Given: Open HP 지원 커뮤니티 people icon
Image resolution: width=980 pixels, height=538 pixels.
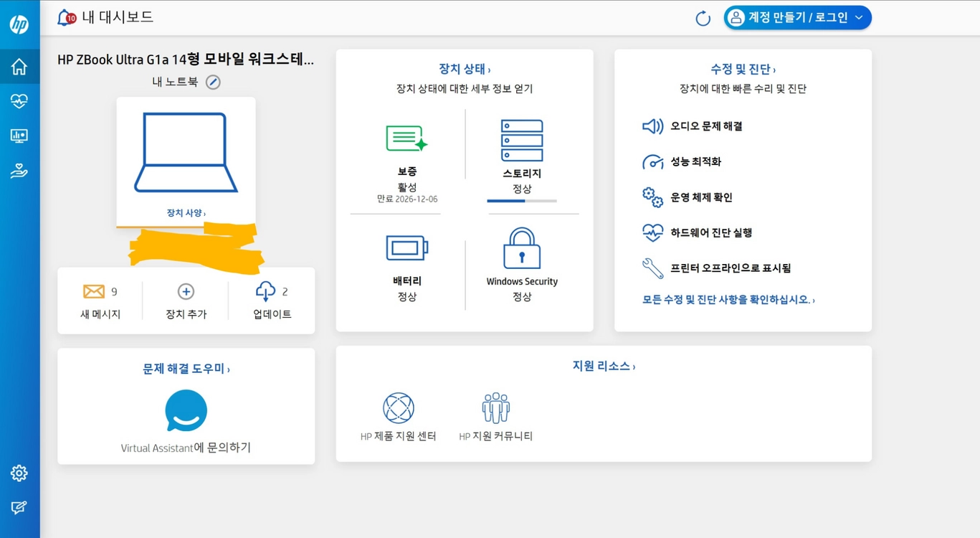Looking at the screenshot, I should click(x=496, y=408).
